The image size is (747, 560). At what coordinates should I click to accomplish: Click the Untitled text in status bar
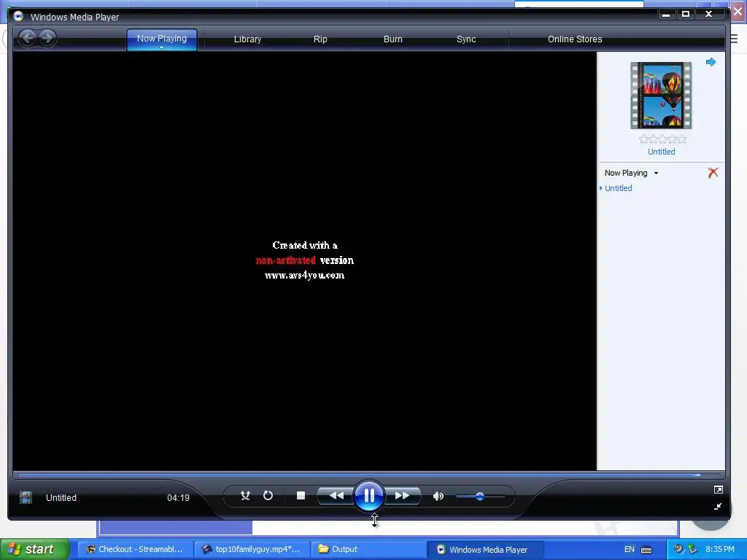[x=61, y=497]
